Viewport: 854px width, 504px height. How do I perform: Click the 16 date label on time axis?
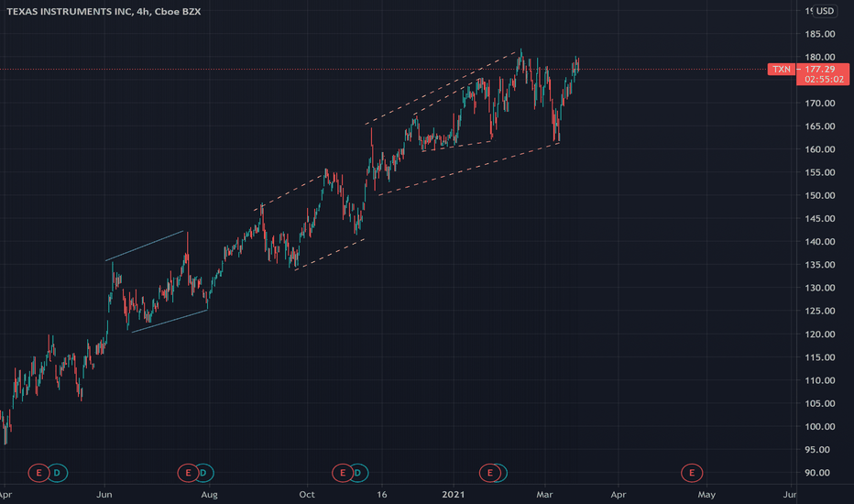tap(382, 495)
